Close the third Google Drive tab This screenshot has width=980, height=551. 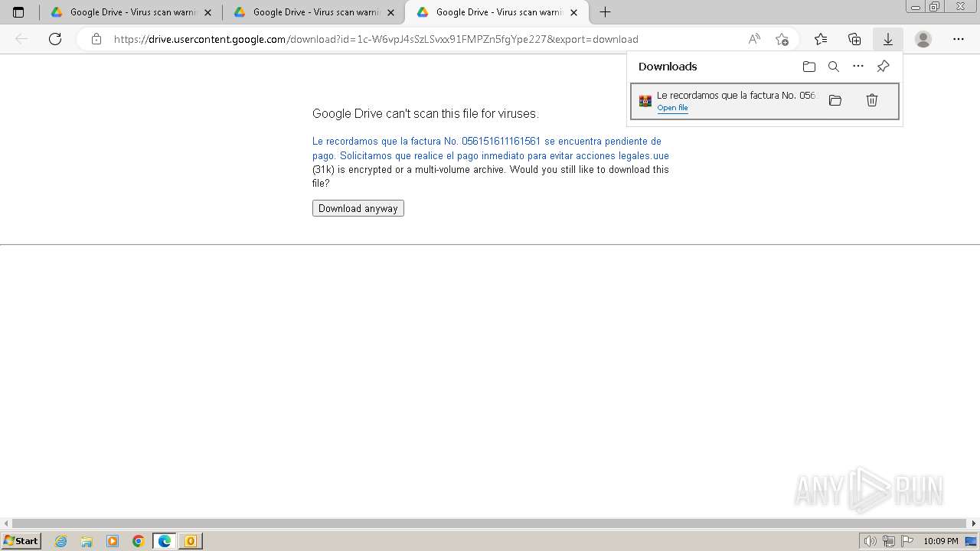pyautogui.click(x=573, y=12)
